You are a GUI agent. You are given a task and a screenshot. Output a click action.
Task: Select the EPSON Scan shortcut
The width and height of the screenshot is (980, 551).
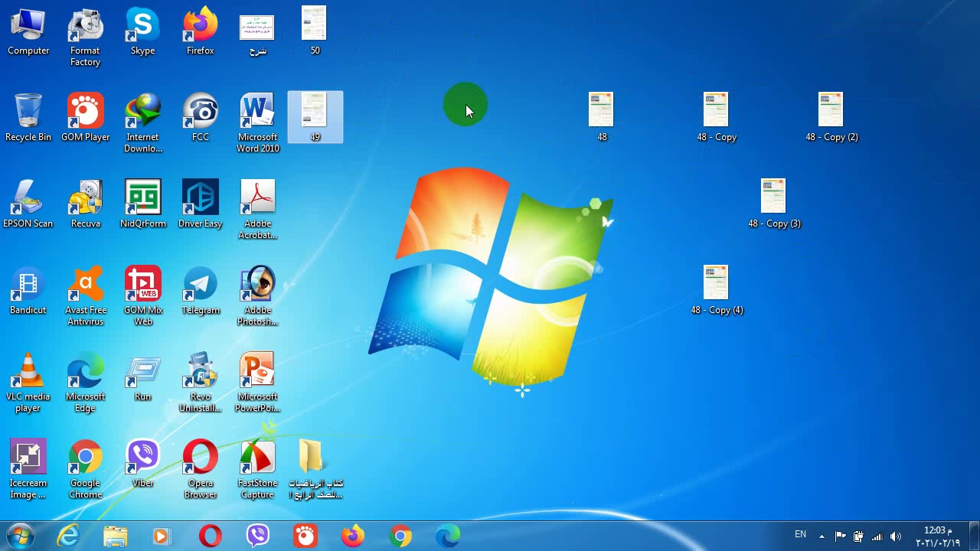tap(28, 204)
